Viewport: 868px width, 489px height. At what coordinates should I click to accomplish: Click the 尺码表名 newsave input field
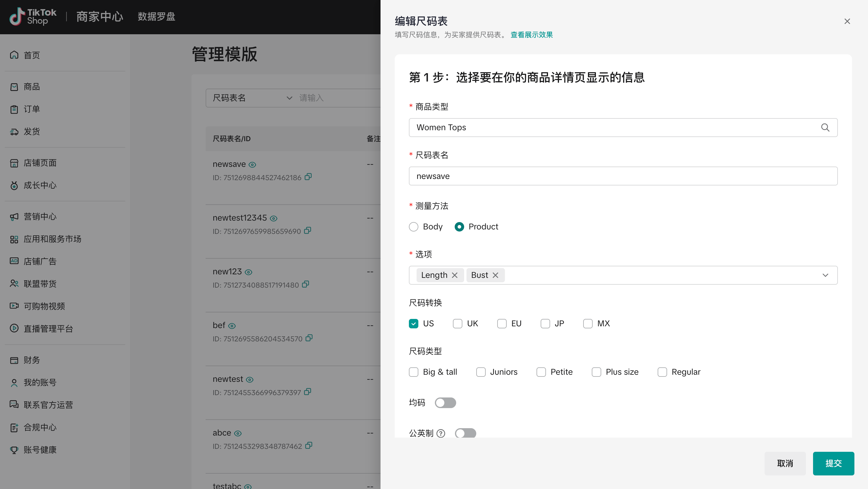click(623, 176)
